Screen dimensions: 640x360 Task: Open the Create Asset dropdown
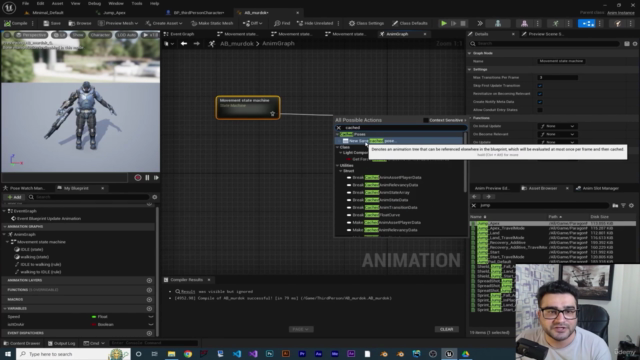click(163, 23)
